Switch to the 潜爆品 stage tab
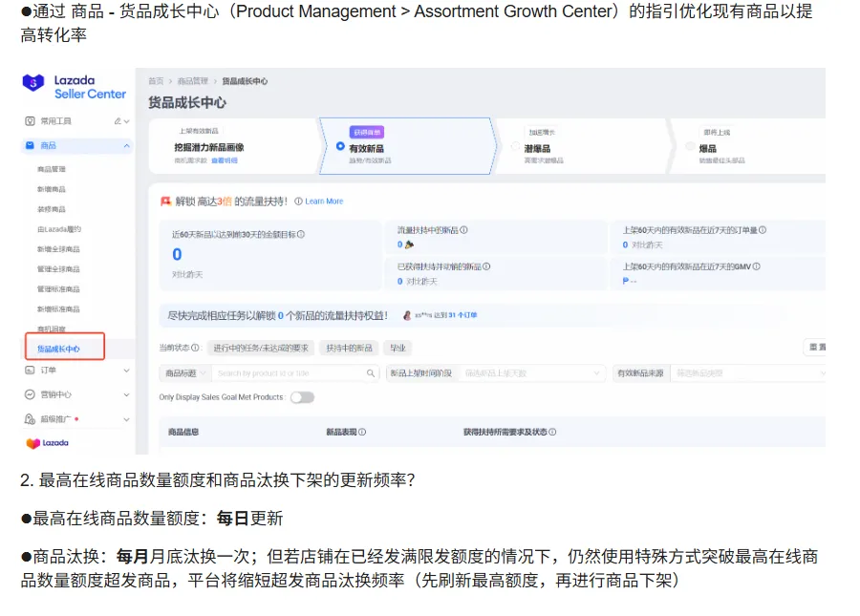Image resolution: width=860 pixels, height=616 pixels. (x=540, y=146)
